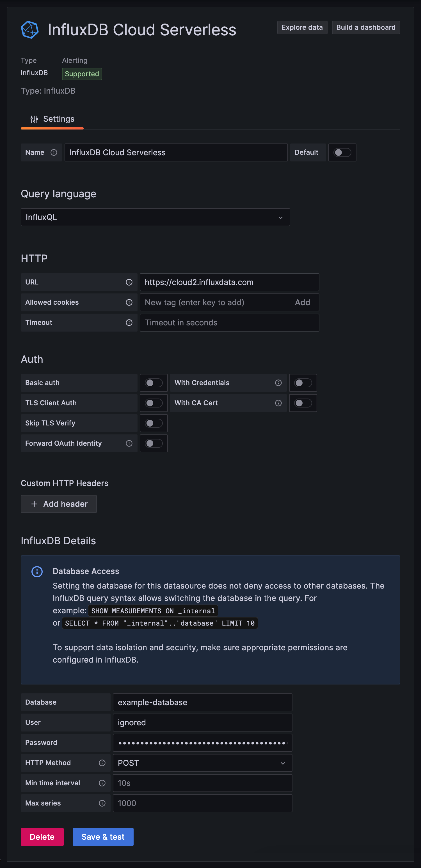Open the Query language InfluxQL dropdown

tap(155, 217)
